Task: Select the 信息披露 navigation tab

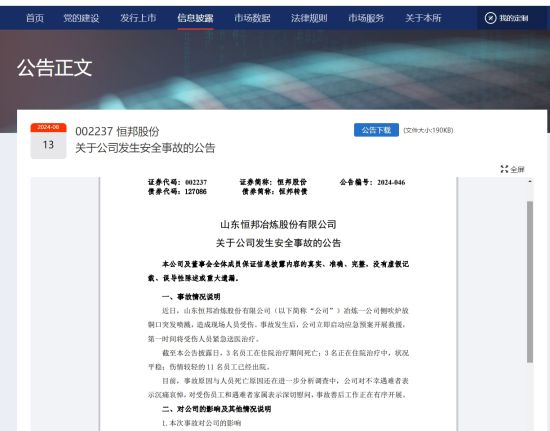Action: point(195,18)
